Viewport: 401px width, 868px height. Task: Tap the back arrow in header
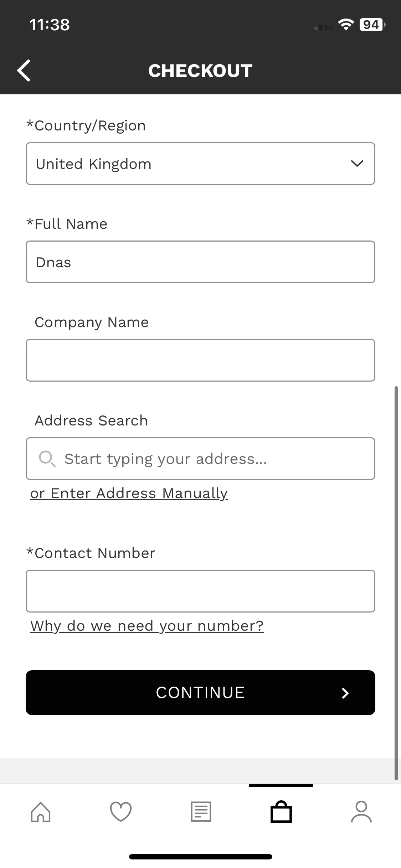24,70
